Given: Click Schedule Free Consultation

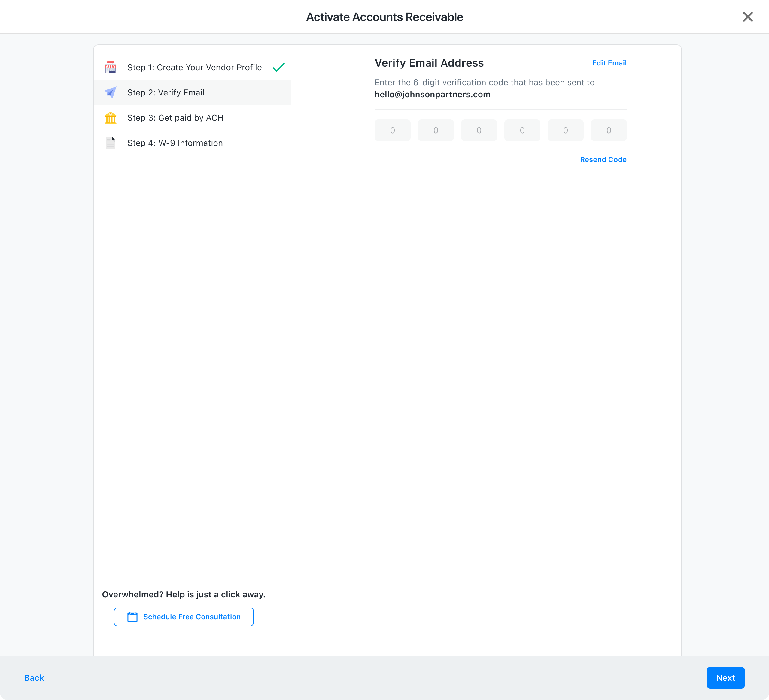Looking at the screenshot, I should click(x=184, y=617).
